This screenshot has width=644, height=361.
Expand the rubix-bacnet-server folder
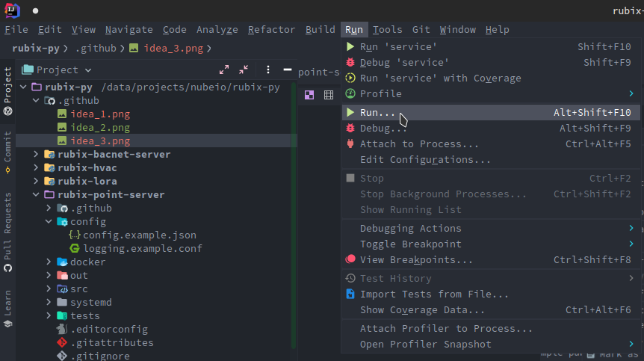point(36,155)
